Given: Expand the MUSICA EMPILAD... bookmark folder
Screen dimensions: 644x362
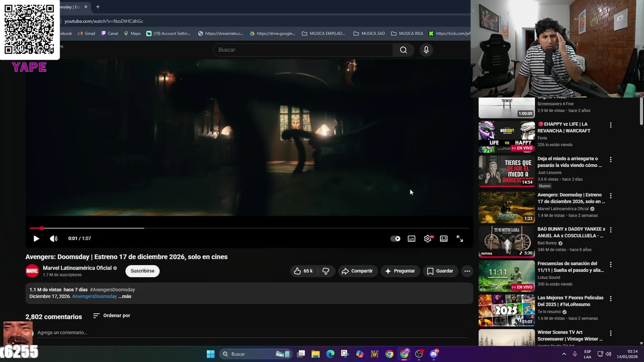Looking at the screenshot, I should click(324, 34).
